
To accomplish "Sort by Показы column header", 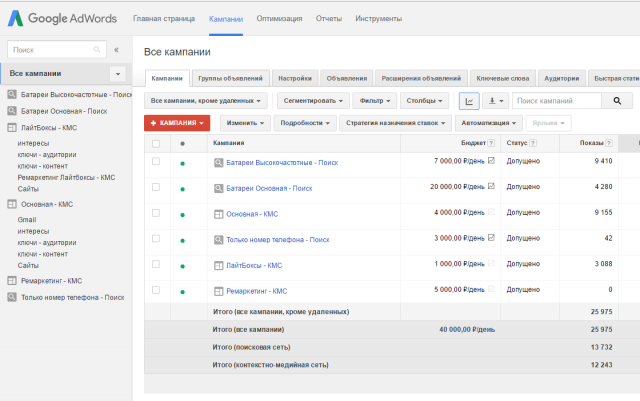I will coord(591,143).
